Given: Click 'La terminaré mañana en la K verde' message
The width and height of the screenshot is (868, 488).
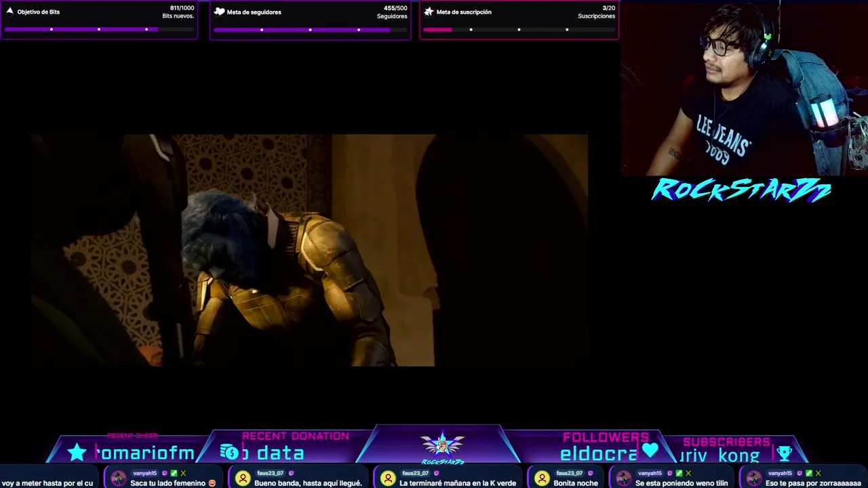Looking at the screenshot, I should click(x=458, y=483).
